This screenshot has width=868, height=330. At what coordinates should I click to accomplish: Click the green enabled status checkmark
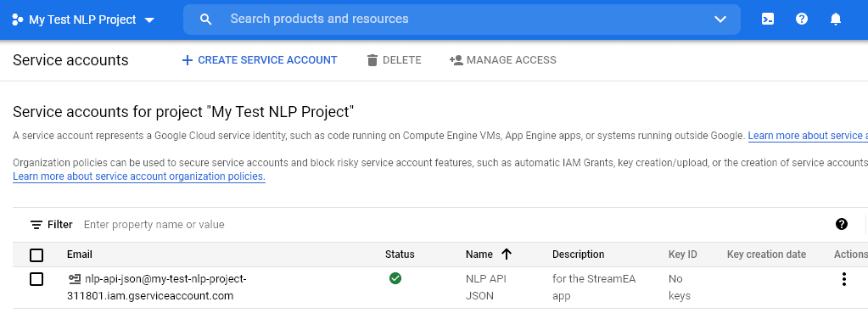[395, 278]
